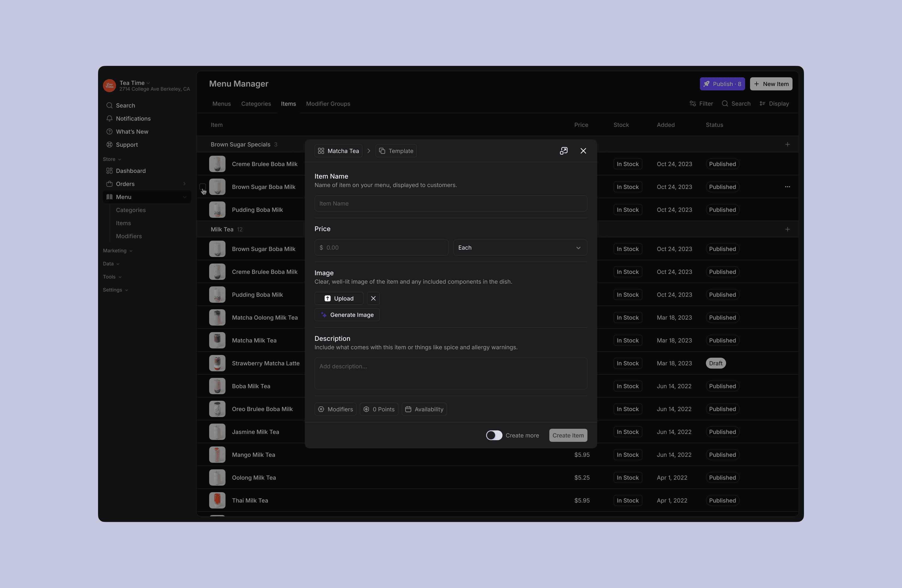Click the Notifications bell icon

click(109, 119)
